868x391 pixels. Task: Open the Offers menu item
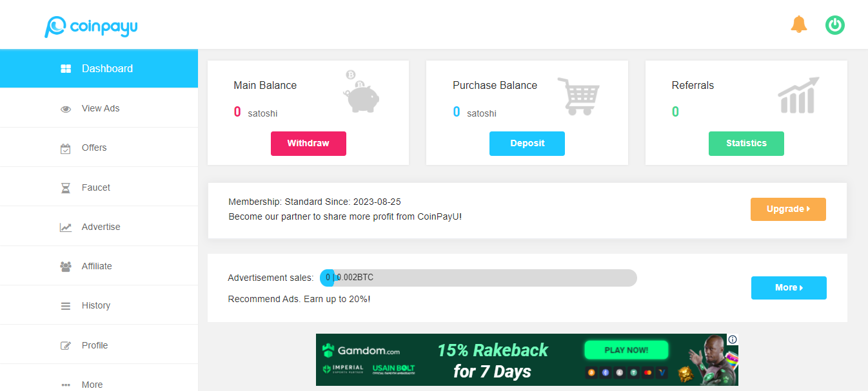(x=94, y=148)
